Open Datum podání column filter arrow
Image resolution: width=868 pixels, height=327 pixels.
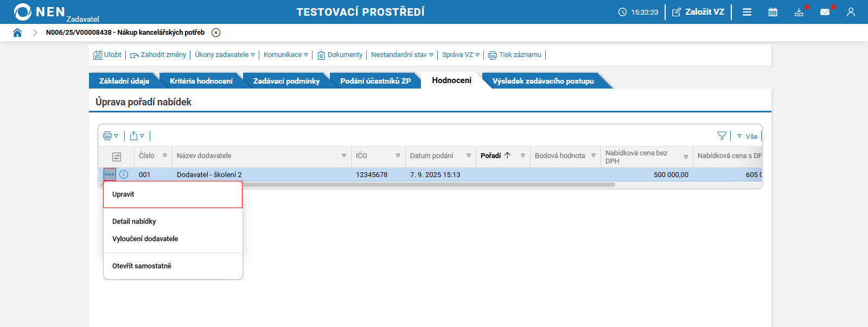click(469, 155)
